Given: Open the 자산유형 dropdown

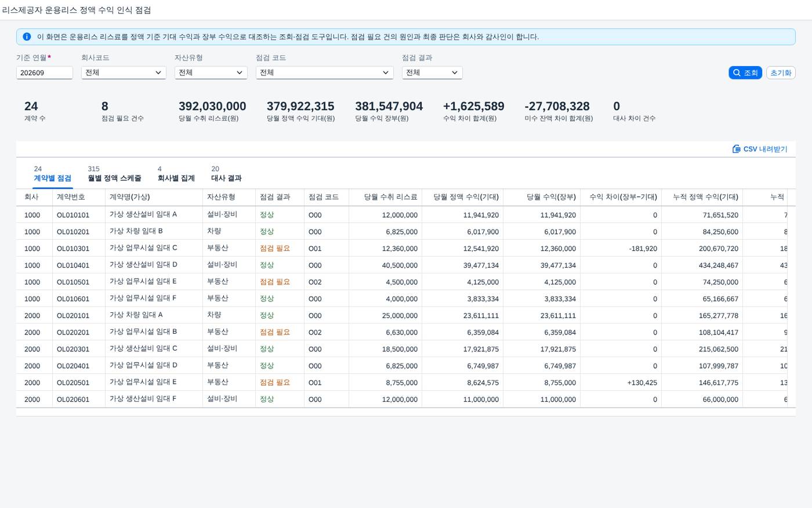Looking at the screenshot, I should (211, 73).
